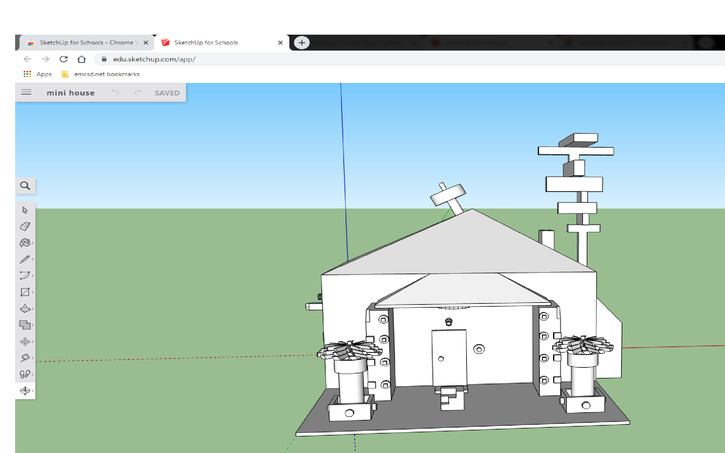Pick the Move tool with four arrows
Viewport: 725px width, 453px height.
coord(26,341)
